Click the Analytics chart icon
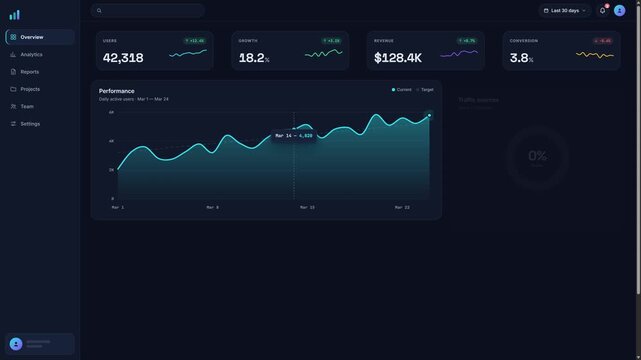Image resolution: width=641 pixels, height=360 pixels. [13, 54]
